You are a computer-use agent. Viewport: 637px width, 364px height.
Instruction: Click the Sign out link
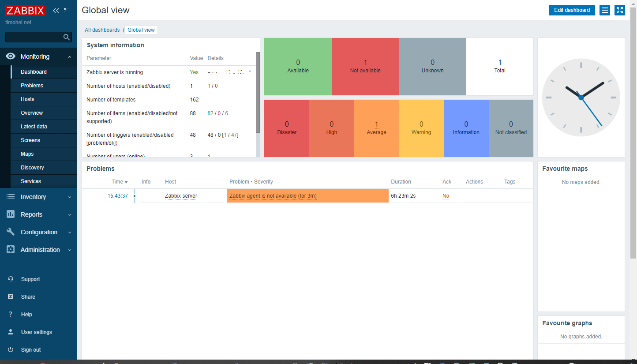(x=31, y=350)
